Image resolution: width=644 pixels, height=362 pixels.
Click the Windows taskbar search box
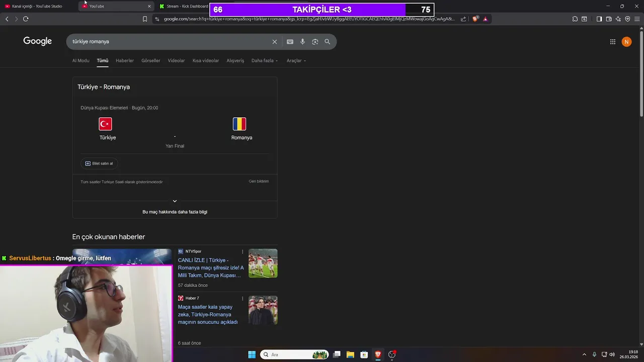[x=294, y=354]
